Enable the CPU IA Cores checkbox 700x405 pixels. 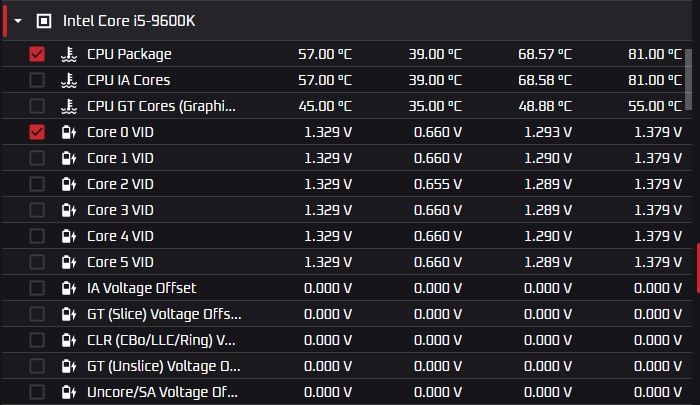37,80
